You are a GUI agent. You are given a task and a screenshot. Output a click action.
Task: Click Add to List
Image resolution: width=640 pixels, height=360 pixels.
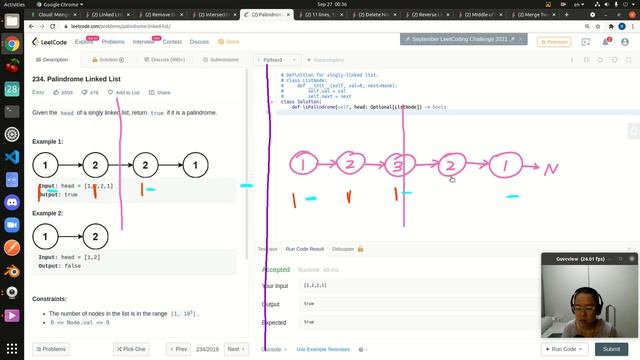point(124,93)
